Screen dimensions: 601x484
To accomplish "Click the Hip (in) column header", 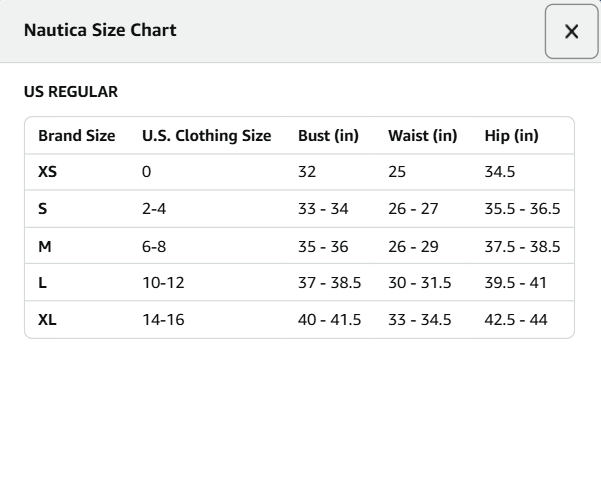I will pyautogui.click(x=511, y=136).
